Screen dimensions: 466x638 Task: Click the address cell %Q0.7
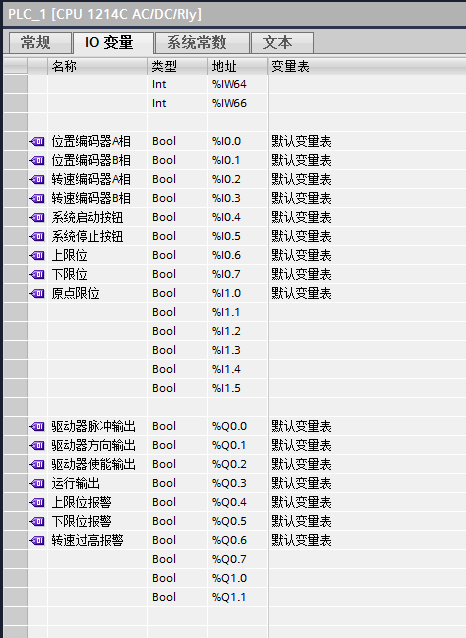[x=237, y=559]
